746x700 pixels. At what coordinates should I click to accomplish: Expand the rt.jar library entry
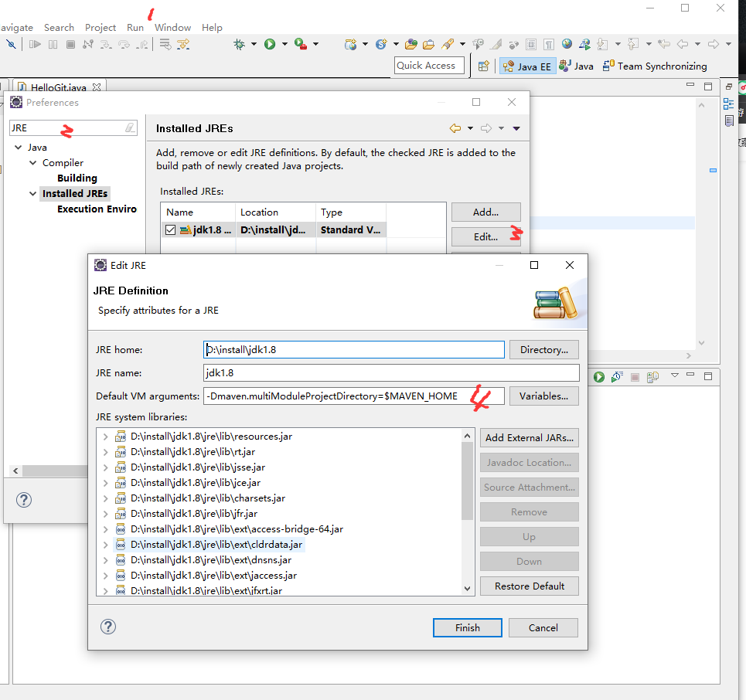tap(105, 452)
